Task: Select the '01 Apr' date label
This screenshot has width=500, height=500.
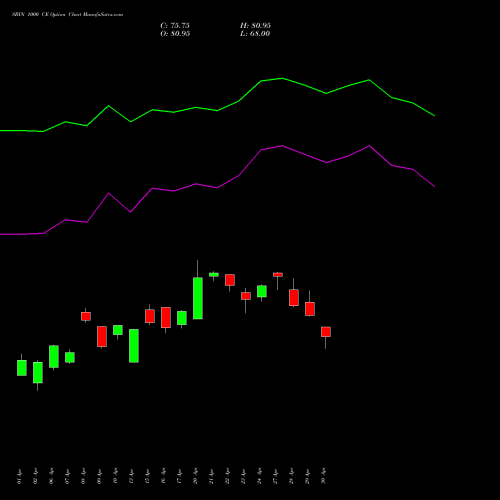Action: pos(19,476)
